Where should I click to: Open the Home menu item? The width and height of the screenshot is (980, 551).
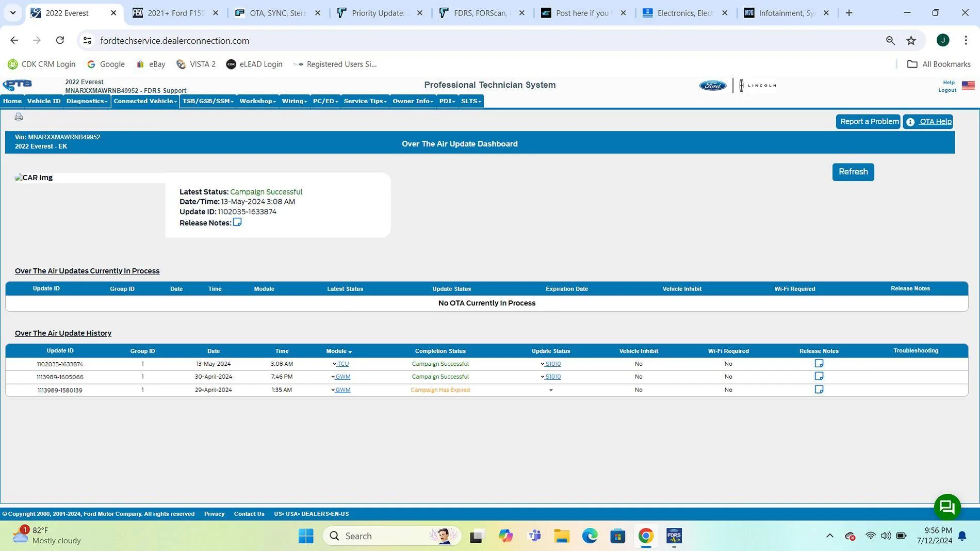12,101
